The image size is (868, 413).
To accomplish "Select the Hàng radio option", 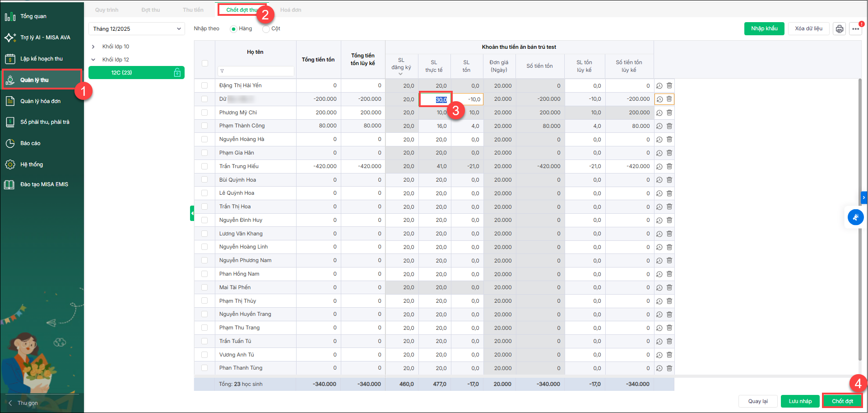I will pyautogui.click(x=233, y=29).
